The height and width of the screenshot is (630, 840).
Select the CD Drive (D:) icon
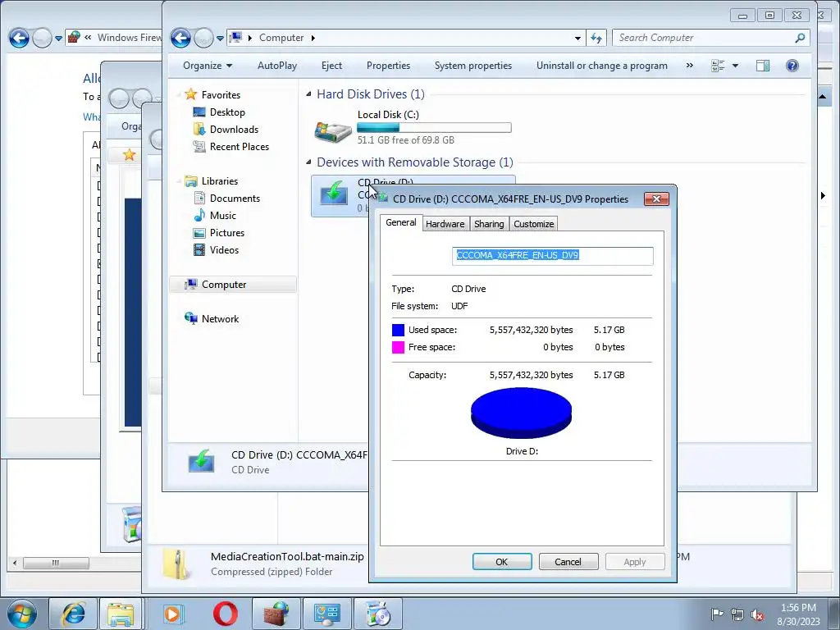(x=335, y=195)
